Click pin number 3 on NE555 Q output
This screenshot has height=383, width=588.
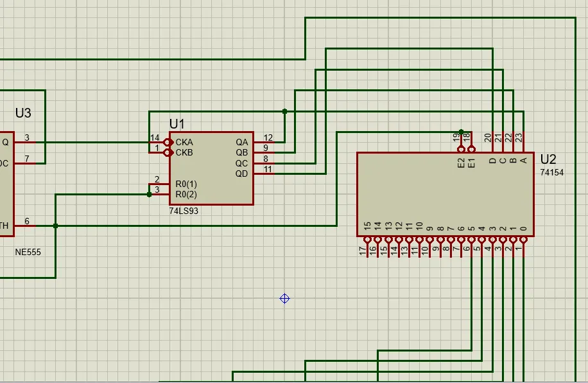(27, 138)
